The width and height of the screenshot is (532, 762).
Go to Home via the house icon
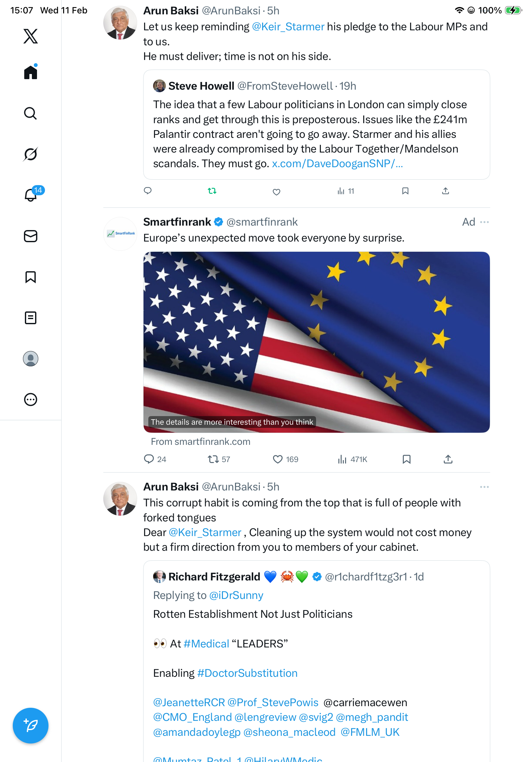(31, 72)
